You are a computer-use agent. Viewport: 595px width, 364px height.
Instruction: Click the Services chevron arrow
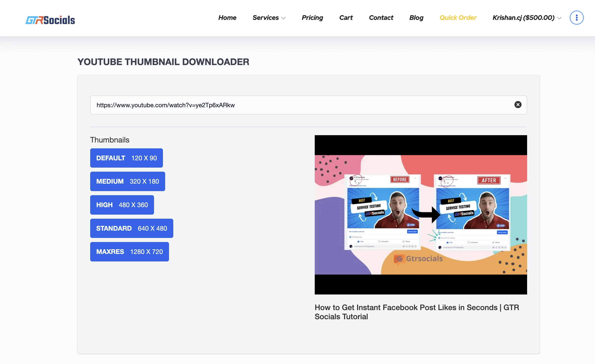pos(284,18)
